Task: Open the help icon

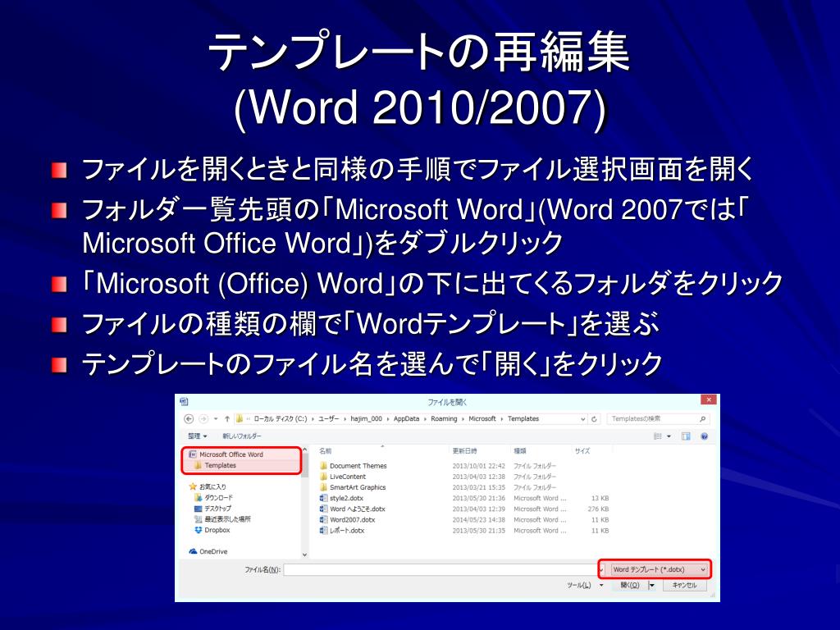Action: tap(705, 436)
